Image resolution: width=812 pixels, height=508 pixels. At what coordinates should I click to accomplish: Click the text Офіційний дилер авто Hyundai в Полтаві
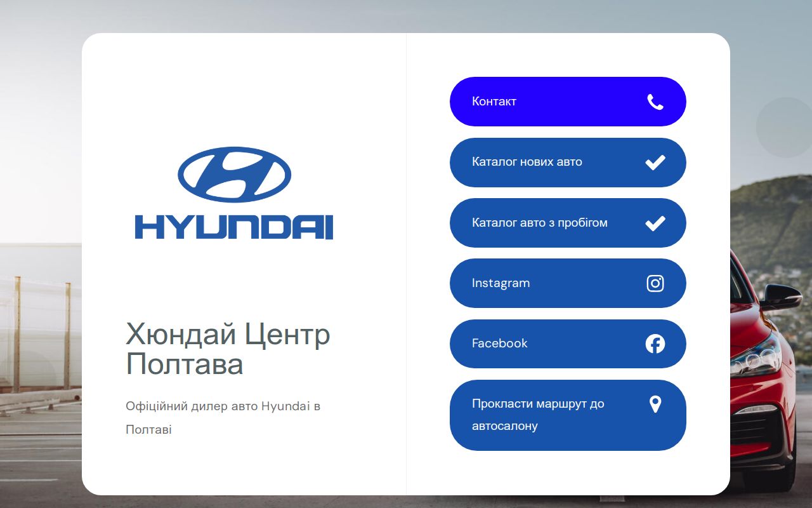223,418
